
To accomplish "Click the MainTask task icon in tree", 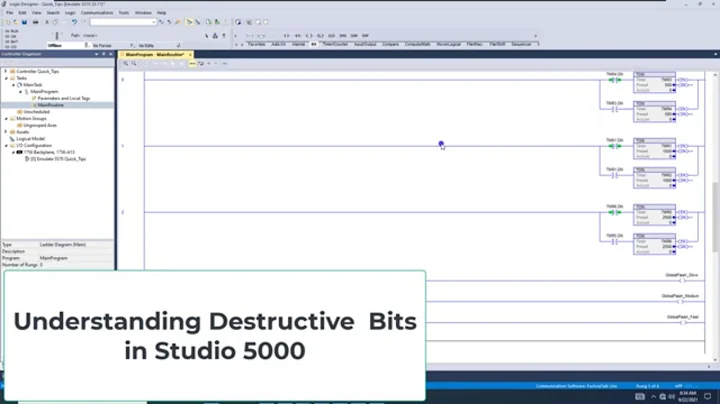I will click(20, 85).
